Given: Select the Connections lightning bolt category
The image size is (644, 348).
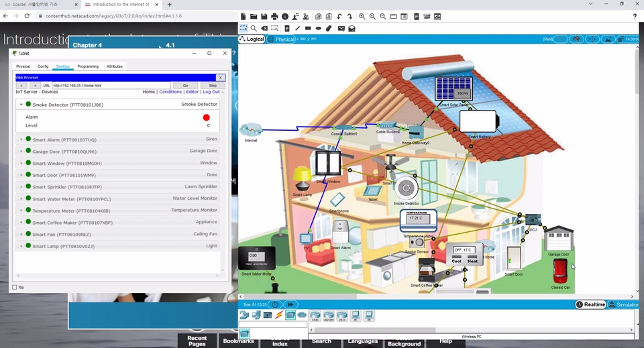Looking at the screenshot, I should [279, 315].
